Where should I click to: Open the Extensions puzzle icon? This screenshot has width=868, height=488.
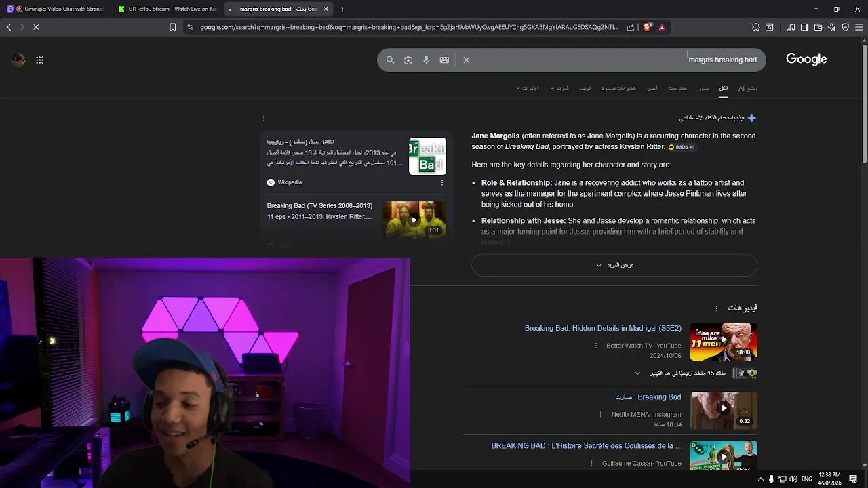pyautogui.click(x=756, y=27)
